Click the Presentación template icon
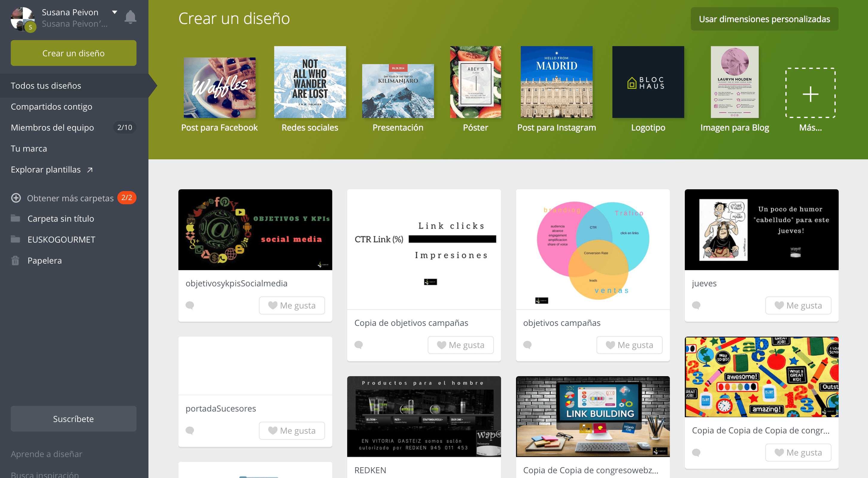Screen dimensions: 868x478 click(x=398, y=88)
